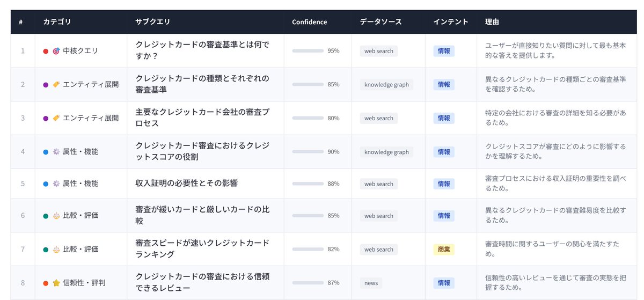Click the 信頼性・評判 category label
Image resolution: width=644 pixels, height=300 pixels.
[x=84, y=283]
